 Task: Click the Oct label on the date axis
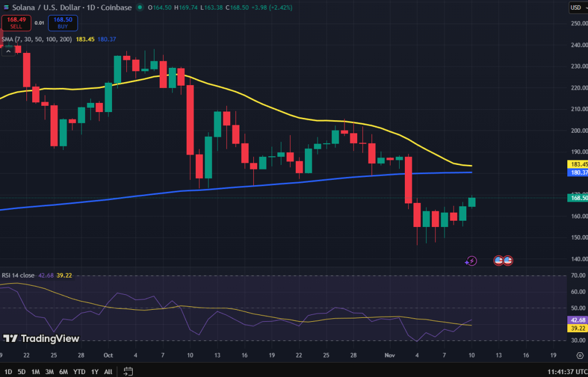(109, 355)
